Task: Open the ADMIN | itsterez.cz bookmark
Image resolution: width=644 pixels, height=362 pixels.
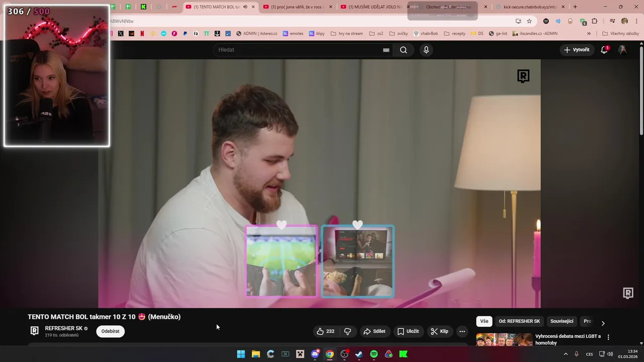Action: tap(257, 34)
